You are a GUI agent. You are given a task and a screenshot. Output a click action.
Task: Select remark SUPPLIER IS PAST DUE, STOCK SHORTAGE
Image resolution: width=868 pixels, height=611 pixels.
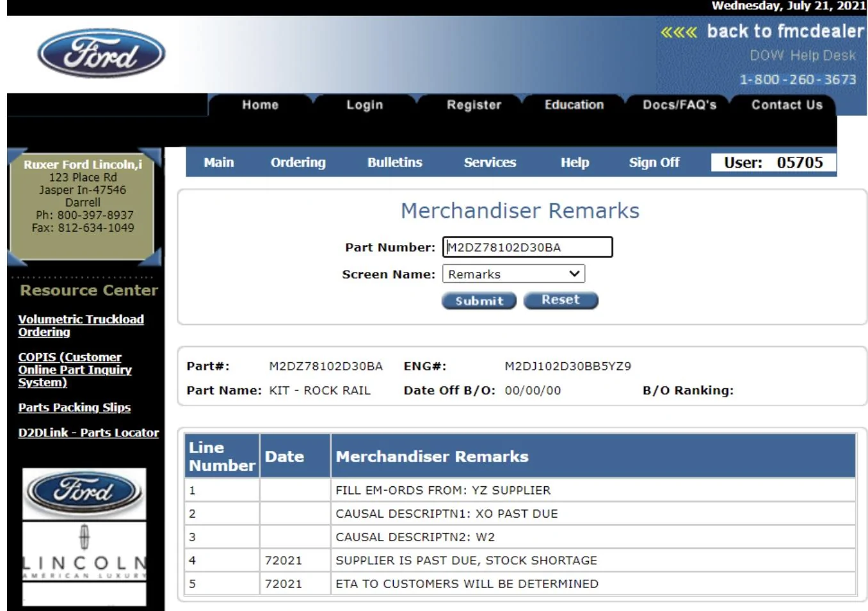[x=467, y=560]
